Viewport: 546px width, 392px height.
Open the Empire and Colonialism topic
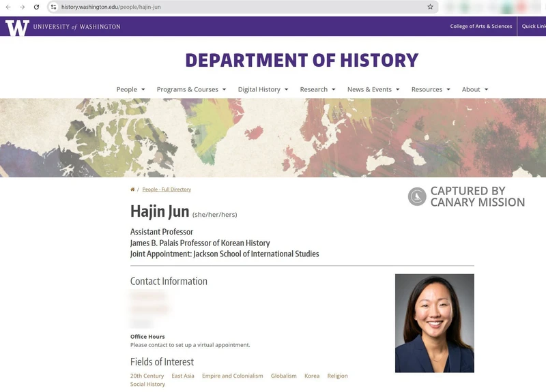(232, 376)
